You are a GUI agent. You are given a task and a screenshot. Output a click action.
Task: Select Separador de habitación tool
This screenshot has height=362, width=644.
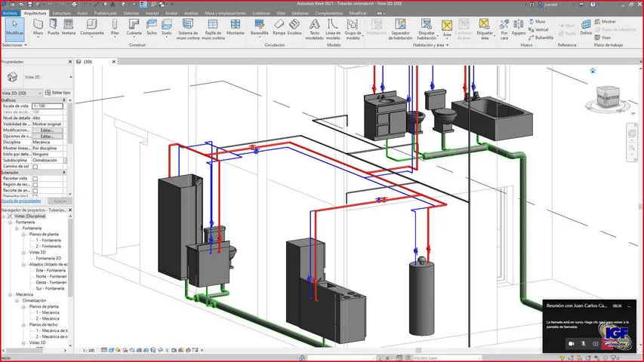click(x=400, y=29)
